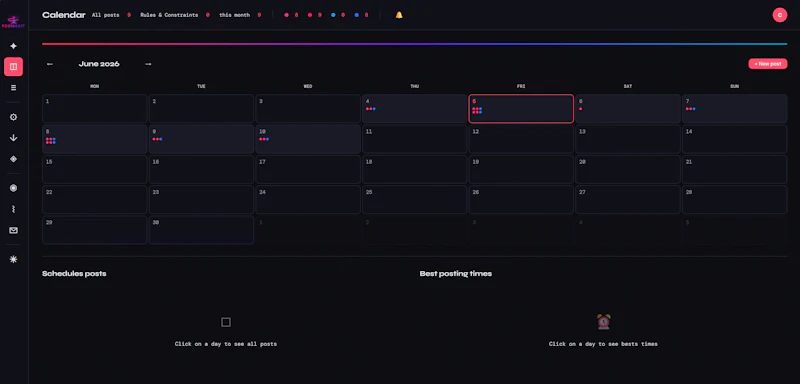Click the New post button

coord(768,64)
